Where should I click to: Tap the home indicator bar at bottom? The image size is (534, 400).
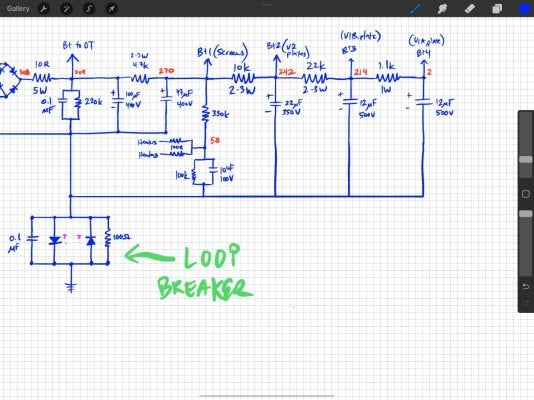click(x=267, y=396)
